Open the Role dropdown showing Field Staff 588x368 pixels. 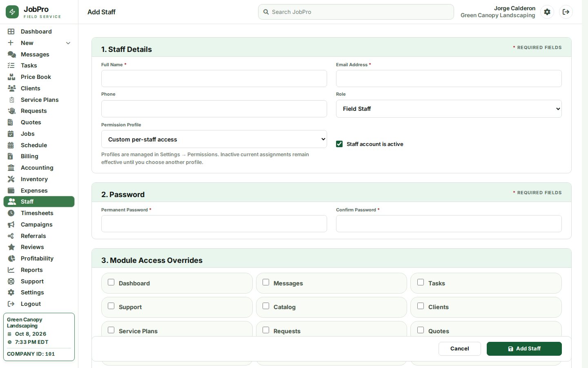tap(449, 109)
